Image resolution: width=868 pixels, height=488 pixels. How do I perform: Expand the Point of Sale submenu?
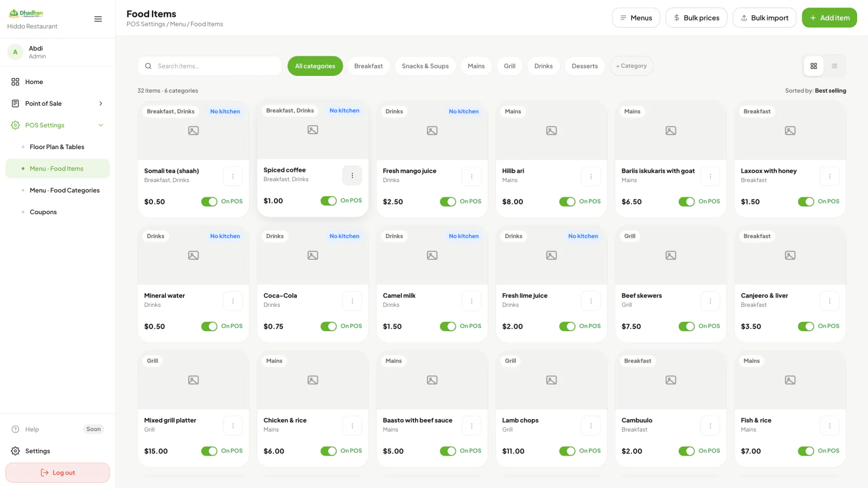point(101,104)
